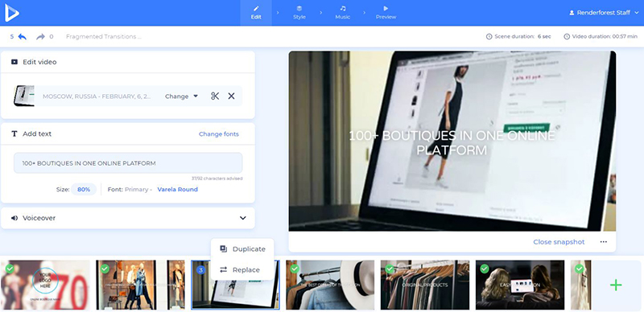Open the three-dots snapshot options menu

[603, 242]
